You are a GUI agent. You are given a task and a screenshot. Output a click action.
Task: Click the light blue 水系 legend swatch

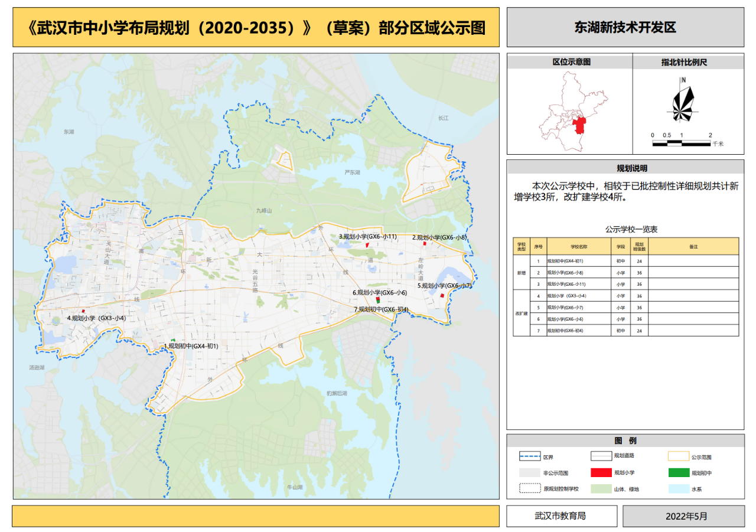tap(678, 488)
